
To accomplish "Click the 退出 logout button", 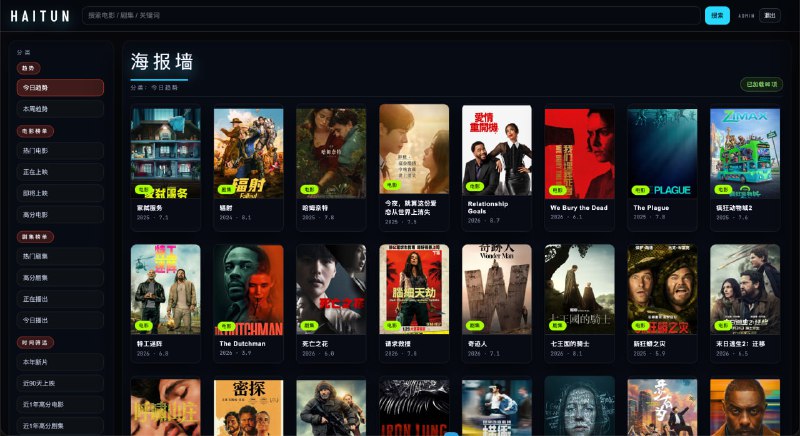I will [x=769, y=15].
